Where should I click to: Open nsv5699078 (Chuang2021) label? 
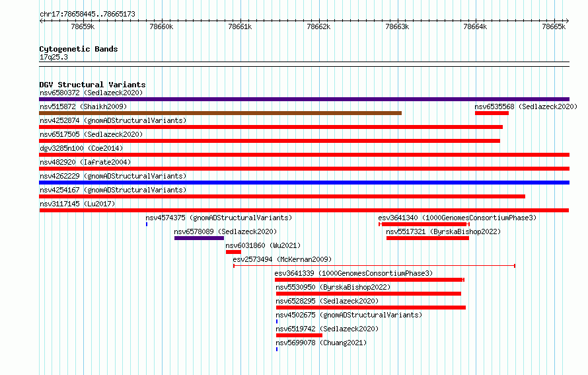click(321, 343)
